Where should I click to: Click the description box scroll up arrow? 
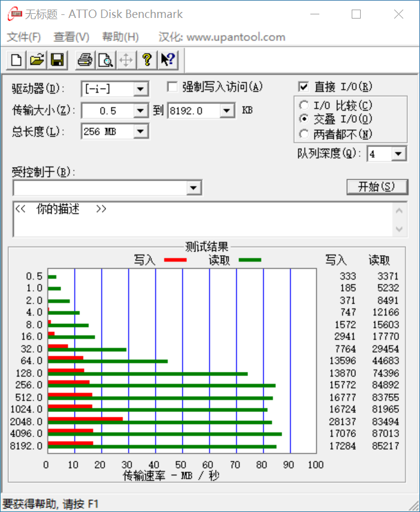pyautogui.click(x=399, y=211)
